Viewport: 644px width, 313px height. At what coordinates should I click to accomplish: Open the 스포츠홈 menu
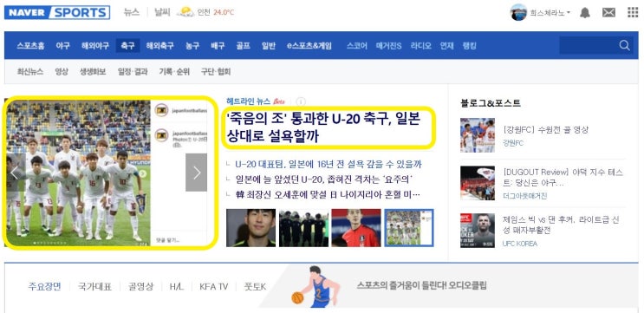pyautogui.click(x=31, y=46)
